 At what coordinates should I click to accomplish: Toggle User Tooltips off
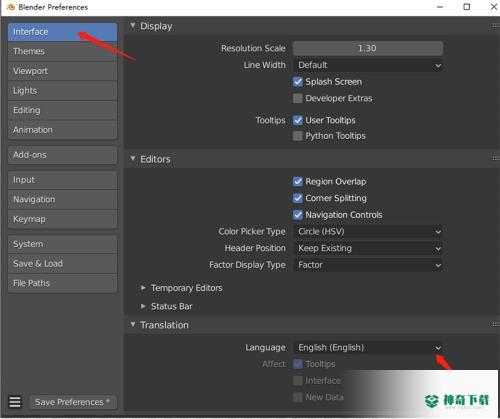298,120
